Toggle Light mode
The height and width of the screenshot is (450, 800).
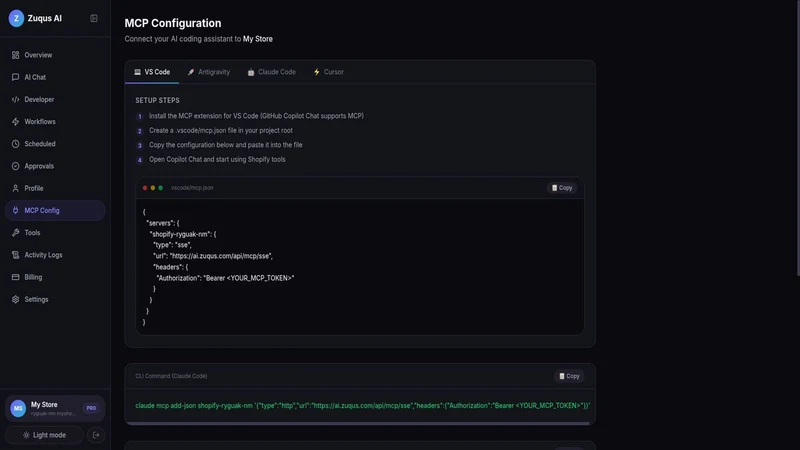44,435
